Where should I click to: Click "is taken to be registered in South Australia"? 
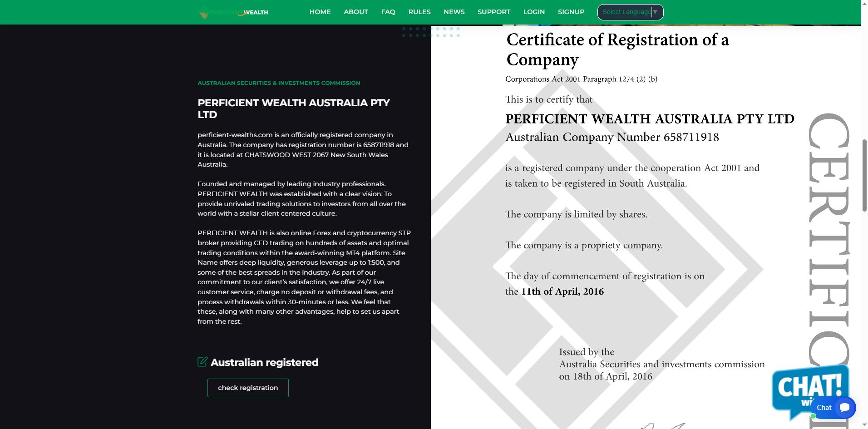coord(596,183)
